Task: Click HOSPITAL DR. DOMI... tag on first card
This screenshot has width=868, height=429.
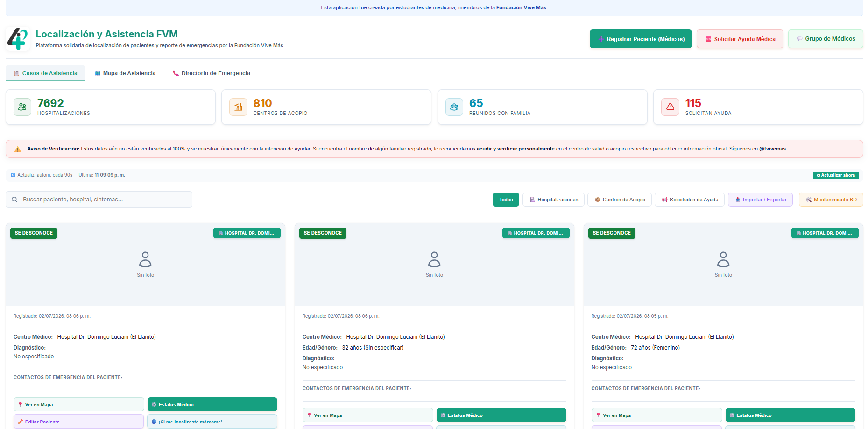Action: 247,233
